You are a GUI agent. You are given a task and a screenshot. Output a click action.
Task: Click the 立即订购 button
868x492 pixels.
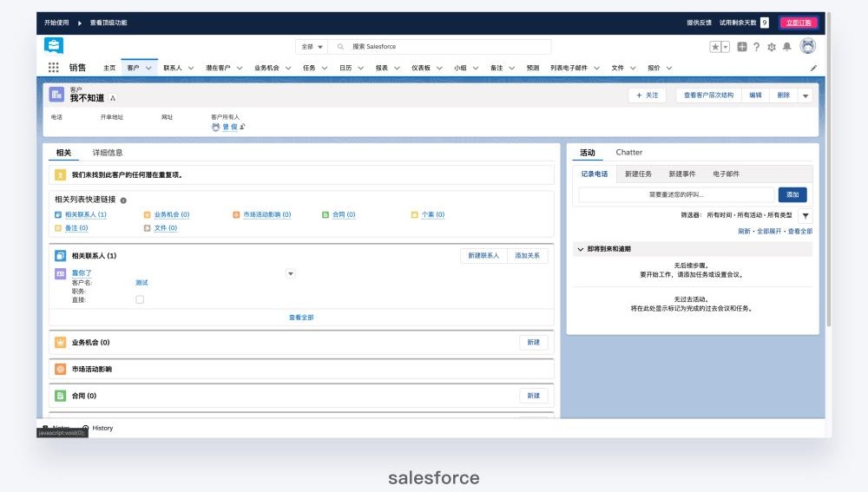pyautogui.click(x=799, y=23)
